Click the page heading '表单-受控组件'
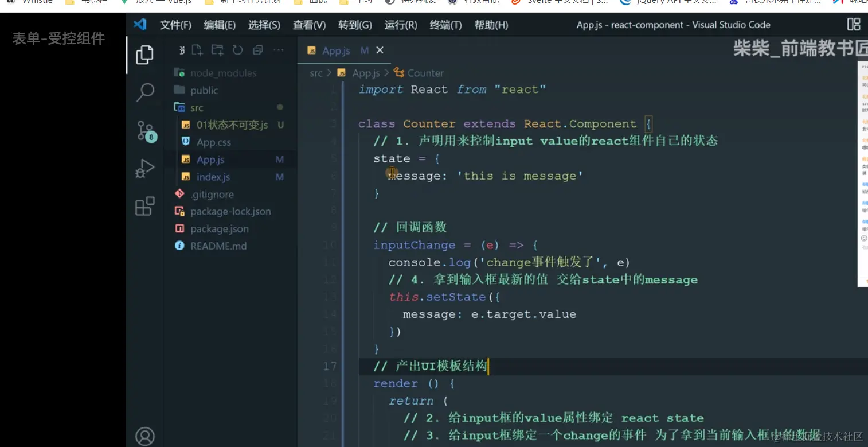This screenshot has width=868, height=447. pyautogui.click(x=58, y=38)
